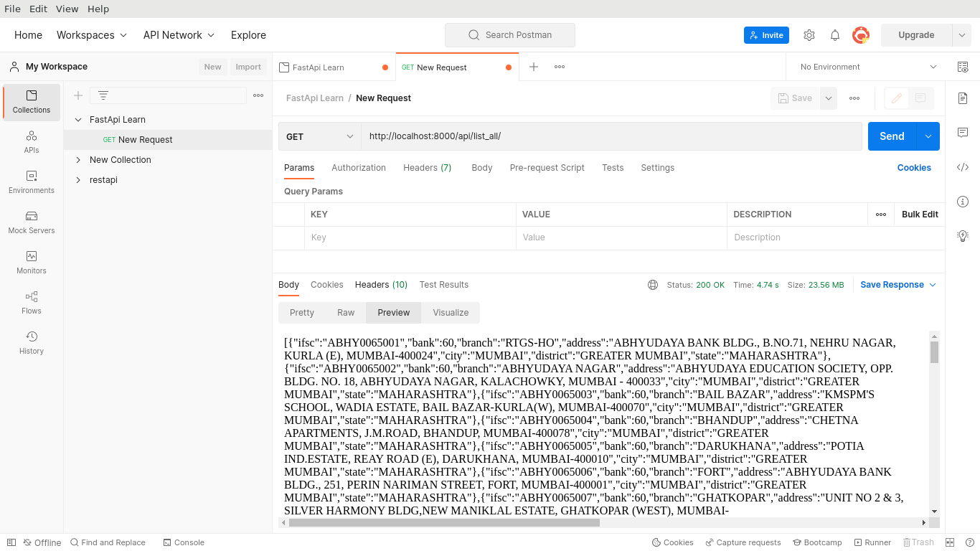Open the Collections sidebar panel
980x551 pixels.
click(x=32, y=102)
